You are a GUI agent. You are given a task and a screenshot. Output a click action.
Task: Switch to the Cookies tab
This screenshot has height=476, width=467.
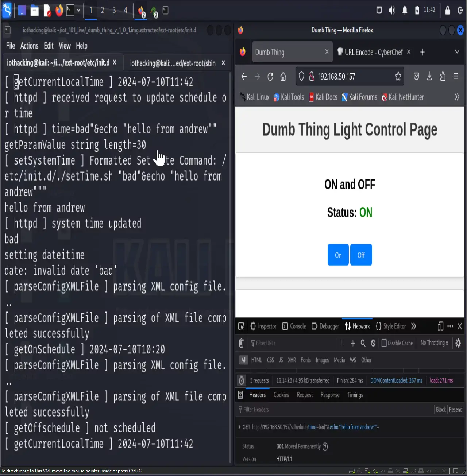coord(281,395)
